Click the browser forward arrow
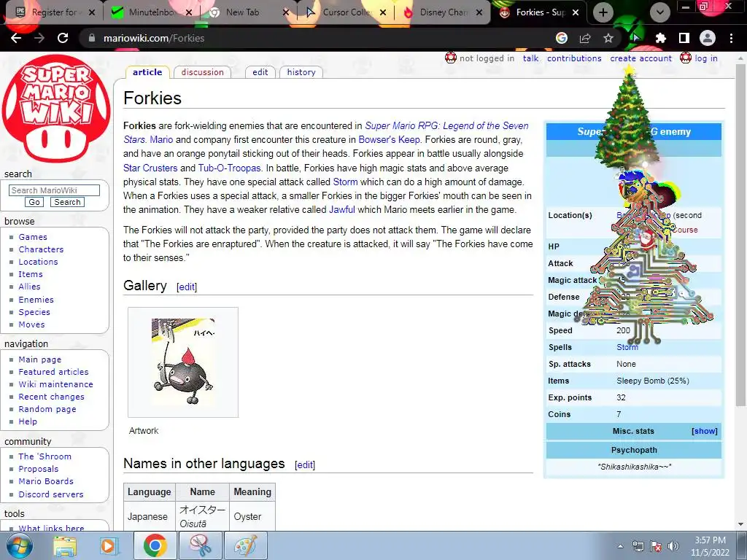747x560 pixels. [x=39, y=38]
